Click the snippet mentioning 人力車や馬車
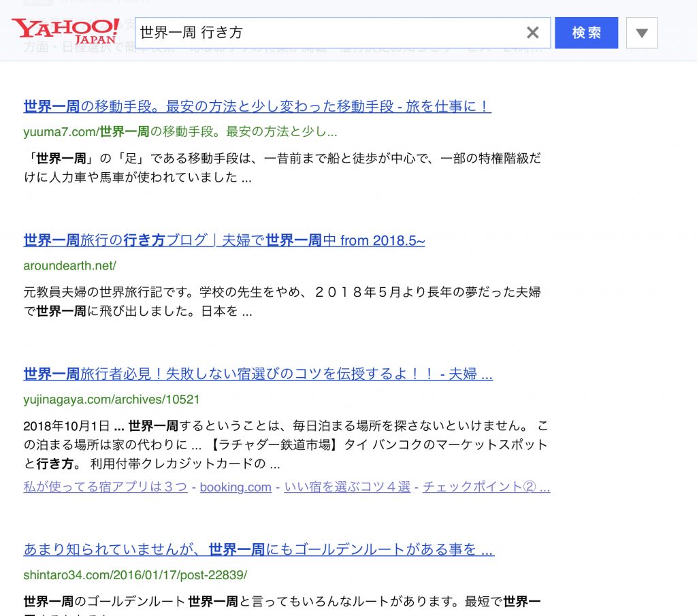This screenshot has height=616, width=697. tap(282, 167)
